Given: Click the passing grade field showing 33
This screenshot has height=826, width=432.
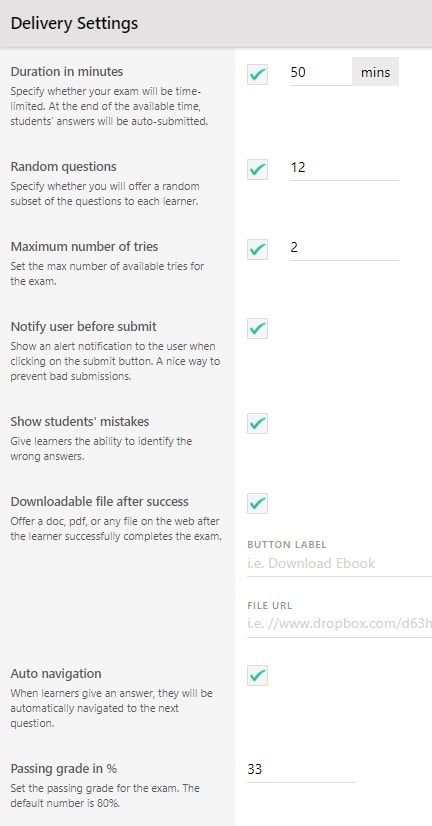Looking at the screenshot, I should [301, 770].
